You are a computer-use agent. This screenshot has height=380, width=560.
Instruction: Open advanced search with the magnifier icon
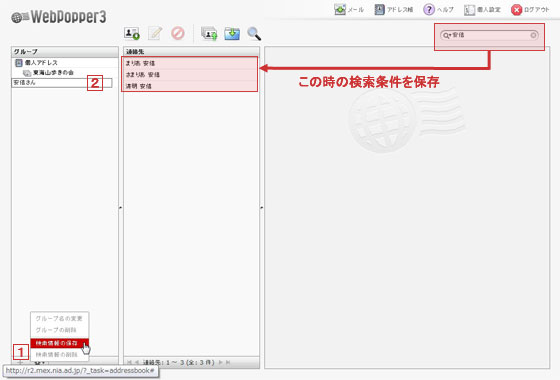pyautogui.click(x=254, y=34)
